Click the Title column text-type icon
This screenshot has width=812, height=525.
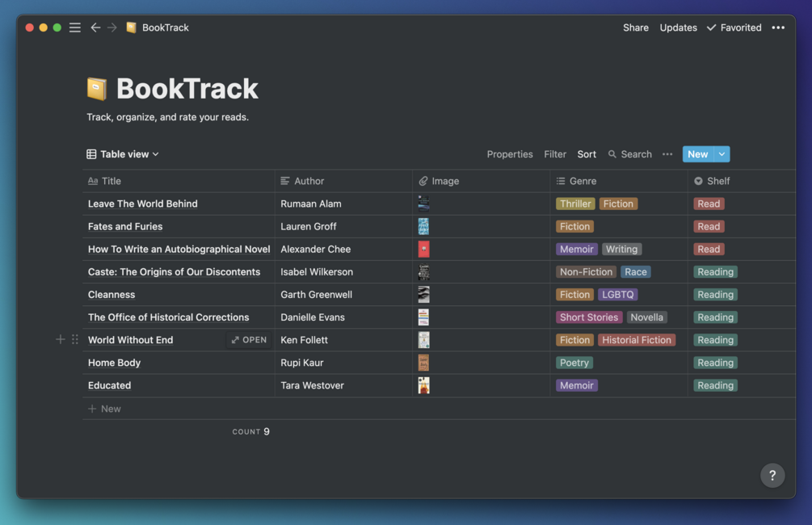(93, 181)
